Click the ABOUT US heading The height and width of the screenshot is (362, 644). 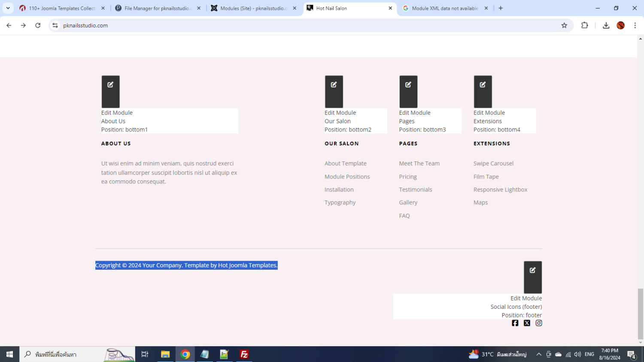click(x=116, y=143)
